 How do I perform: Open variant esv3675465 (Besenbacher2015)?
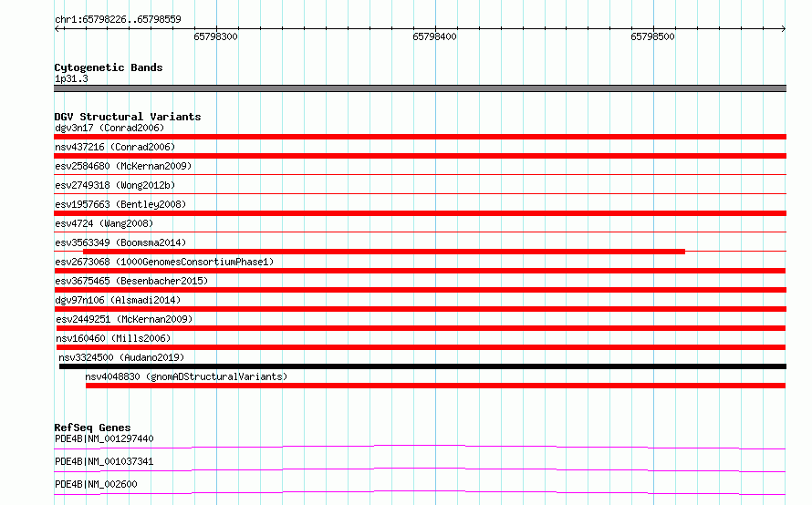click(x=131, y=281)
